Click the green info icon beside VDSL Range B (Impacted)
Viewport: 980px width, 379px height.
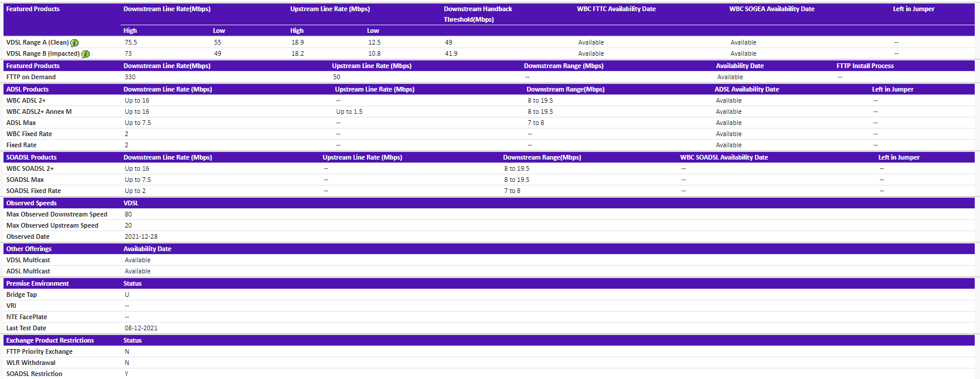pyautogui.click(x=86, y=54)
